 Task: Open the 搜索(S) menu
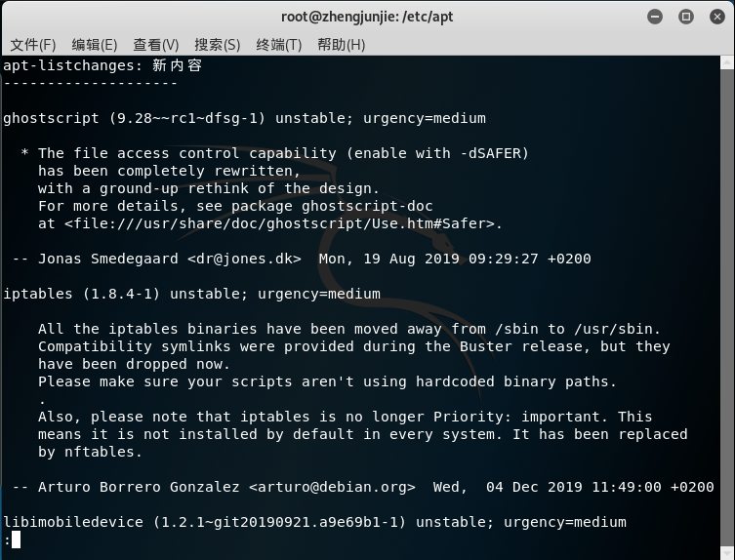(x=218, y=45)
